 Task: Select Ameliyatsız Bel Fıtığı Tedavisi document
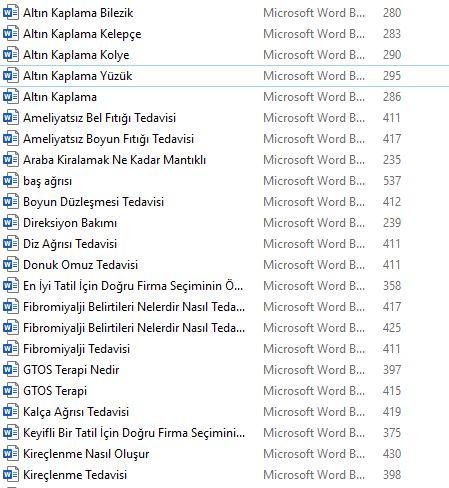click(x=99, y=118)
